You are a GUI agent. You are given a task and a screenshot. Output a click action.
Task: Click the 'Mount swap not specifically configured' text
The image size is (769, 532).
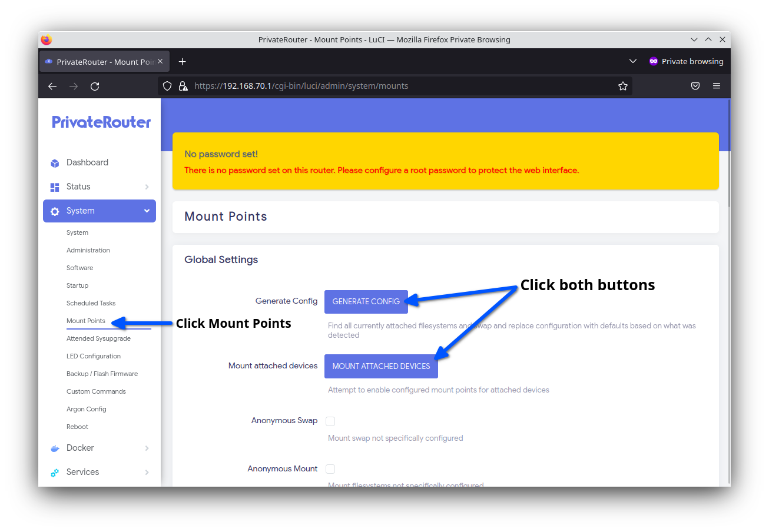[x=395, y=438]
